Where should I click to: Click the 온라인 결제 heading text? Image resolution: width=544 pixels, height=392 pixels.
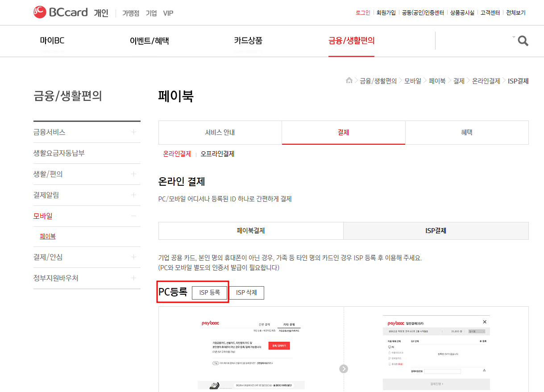(x=182, y=182)
